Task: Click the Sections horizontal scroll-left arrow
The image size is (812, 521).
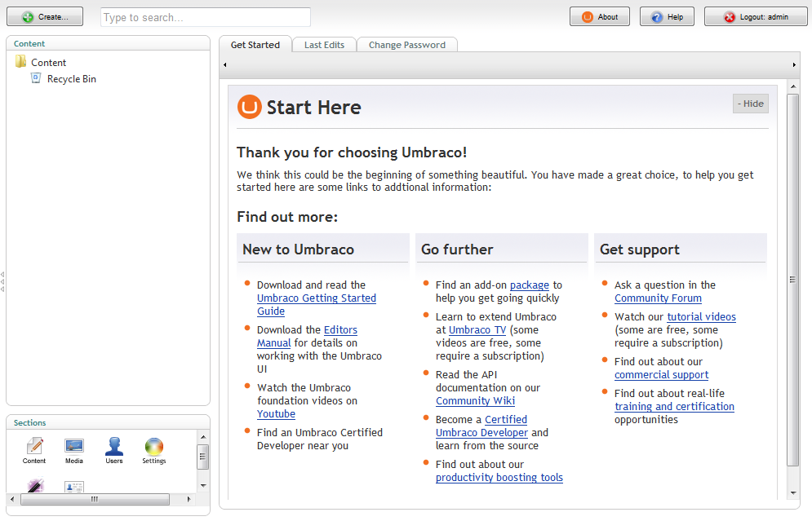Action: [12, 499]
